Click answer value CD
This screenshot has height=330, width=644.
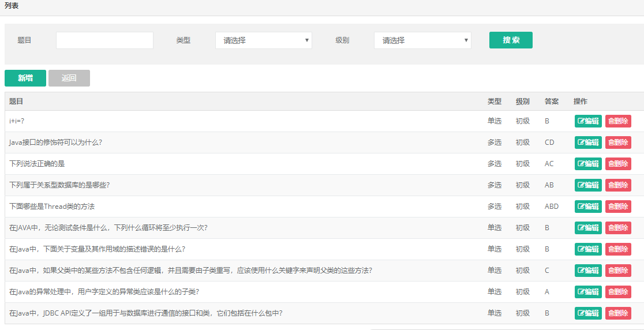[549, 142]
